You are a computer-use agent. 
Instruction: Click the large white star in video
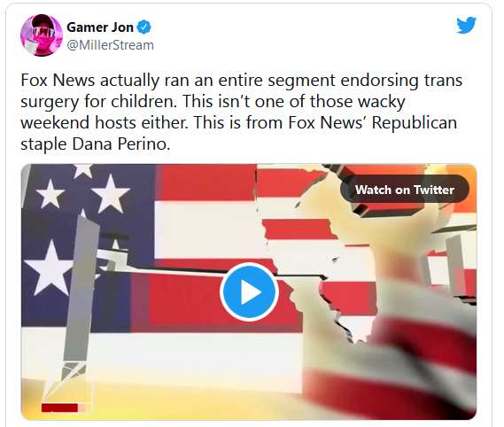[48, 268]
